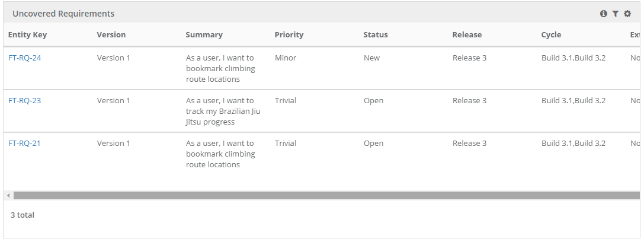
Task: Click the Uncovered Requirements panel title
Action: (63, 14)
